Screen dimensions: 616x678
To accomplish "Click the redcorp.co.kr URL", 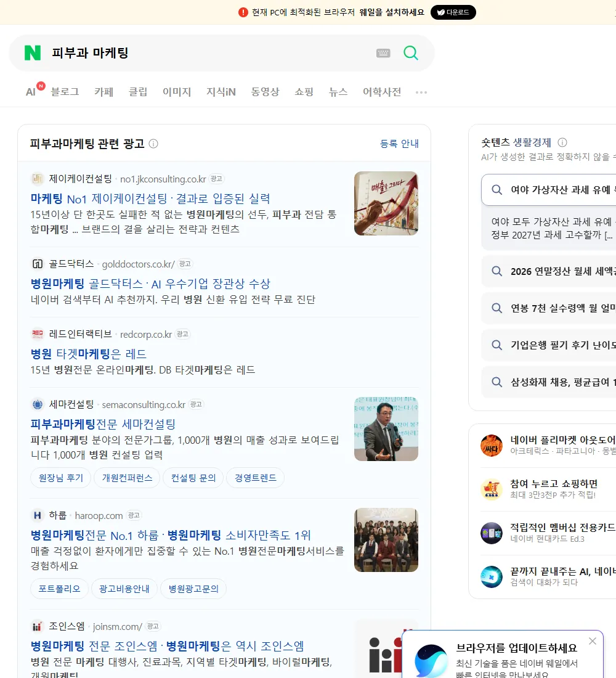I will click(146, 334).
